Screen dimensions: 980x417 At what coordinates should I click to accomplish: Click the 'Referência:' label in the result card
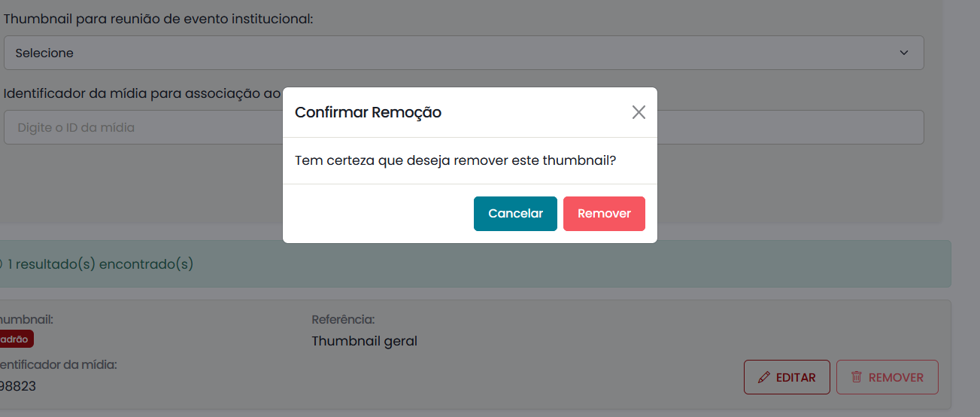click(x=343, y=320)
